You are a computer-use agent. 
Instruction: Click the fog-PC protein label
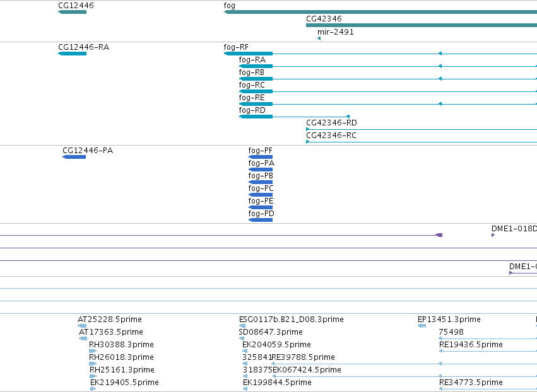coord(261,189)
